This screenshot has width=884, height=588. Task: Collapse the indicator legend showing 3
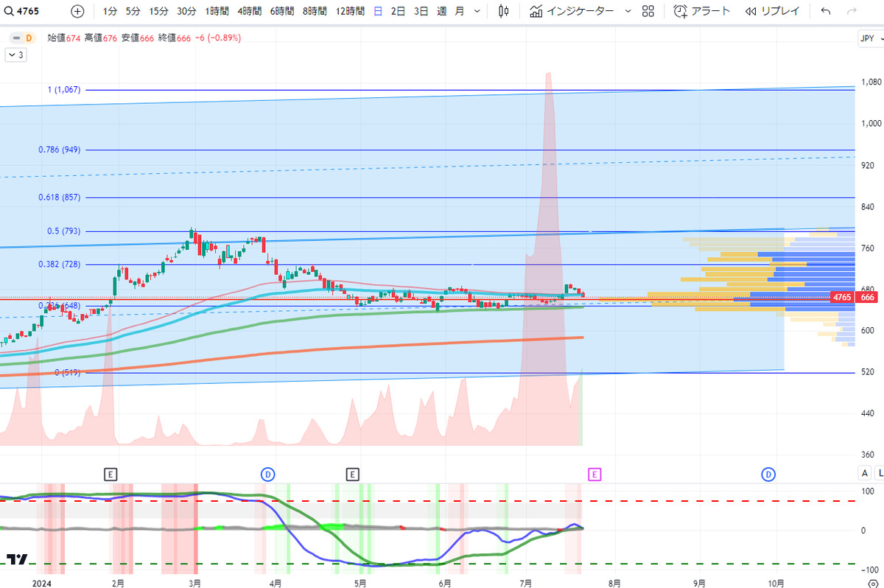pos(15,55)
